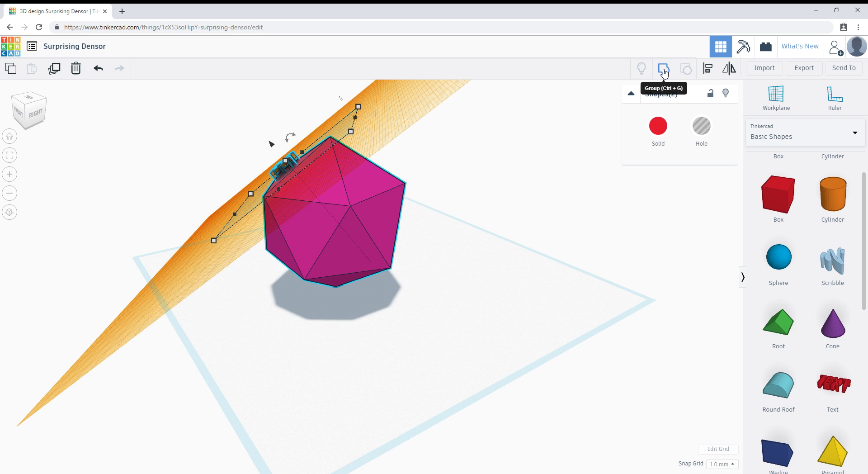Toggle shape visibility with lightbulb icon
This screenshot has height=474, width=868.
[726, 93]
